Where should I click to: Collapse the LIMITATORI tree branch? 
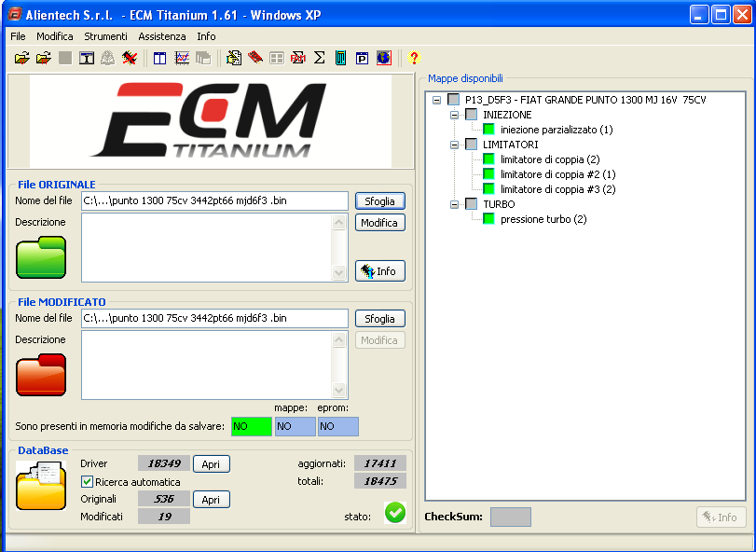[x=454, y=145]
